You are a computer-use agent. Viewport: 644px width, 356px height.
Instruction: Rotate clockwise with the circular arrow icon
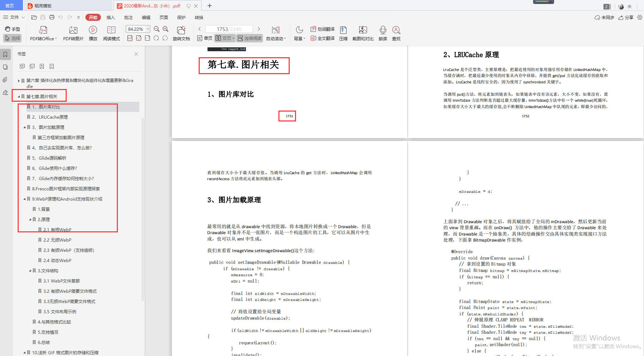pos(156,38)
